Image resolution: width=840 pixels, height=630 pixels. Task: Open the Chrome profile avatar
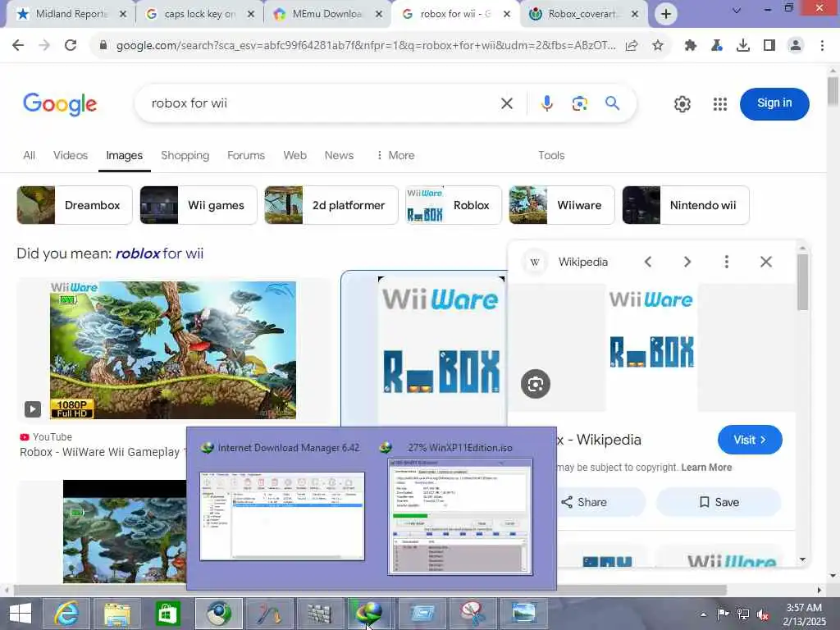[796, 46]
